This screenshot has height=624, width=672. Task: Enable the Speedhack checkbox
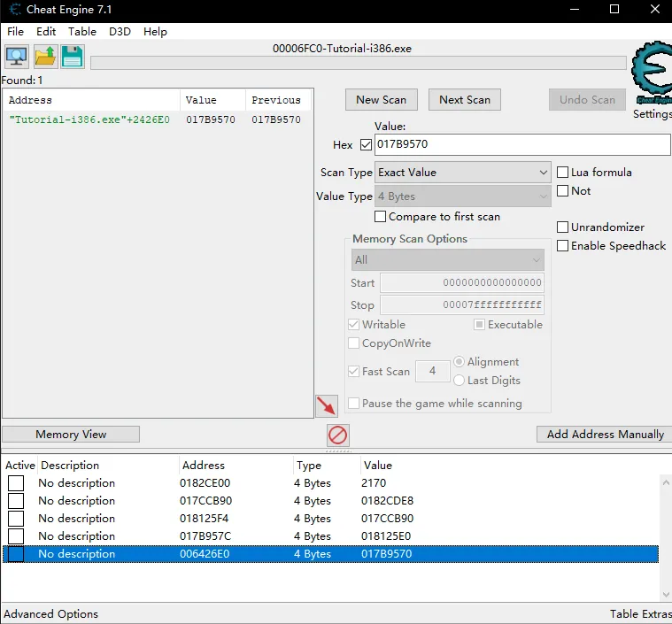point(562,246)
